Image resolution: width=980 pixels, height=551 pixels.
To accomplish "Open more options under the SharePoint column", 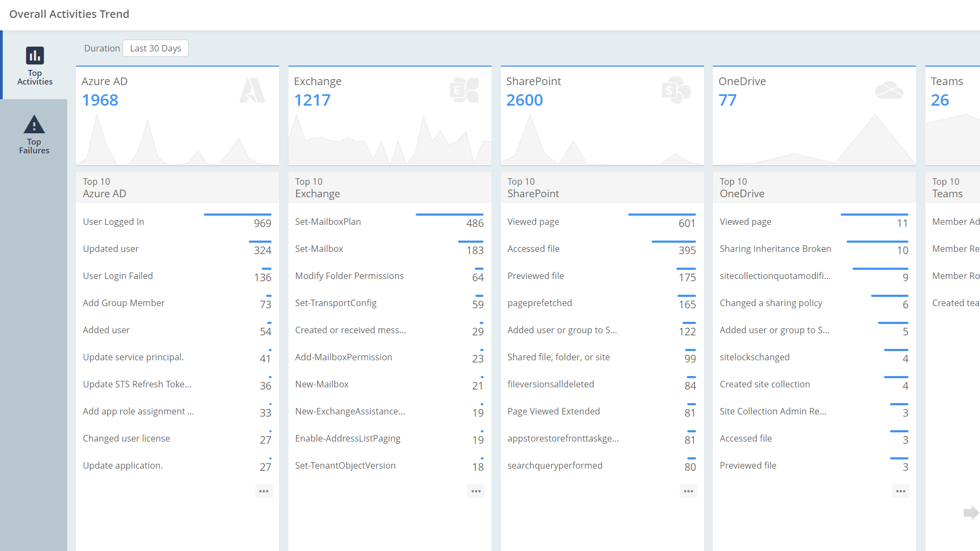I will pyautogui.click(x=688, y=491).
